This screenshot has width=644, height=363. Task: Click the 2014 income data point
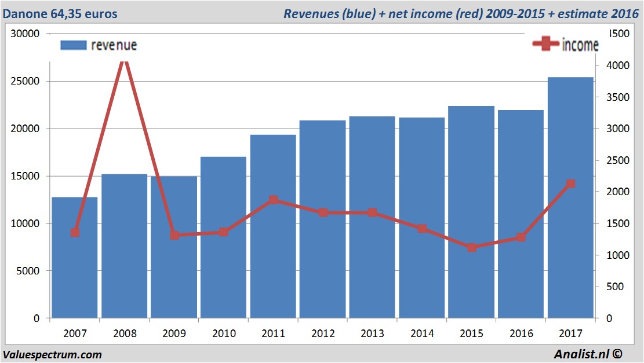coord(422,229)
